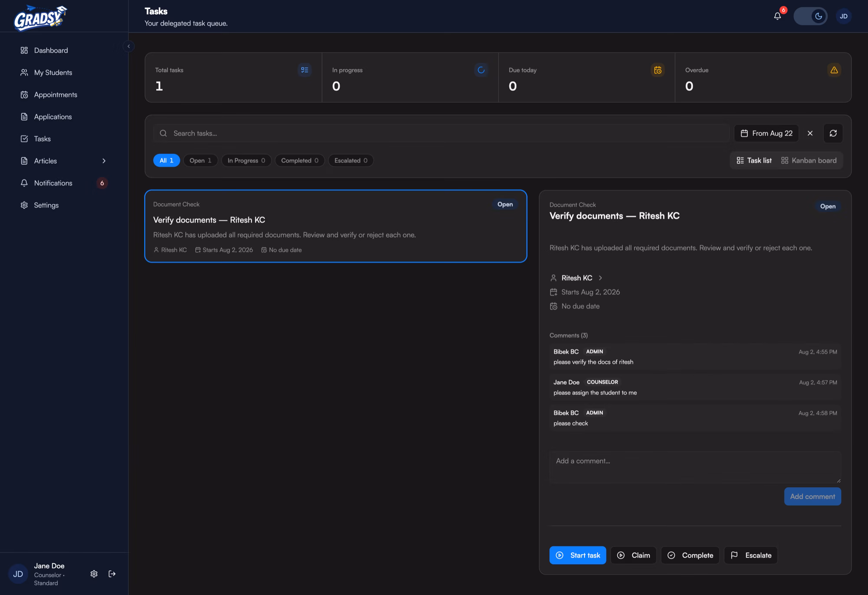
Task: Click detail panel No due date icon
Action: (x=553, y=307)
